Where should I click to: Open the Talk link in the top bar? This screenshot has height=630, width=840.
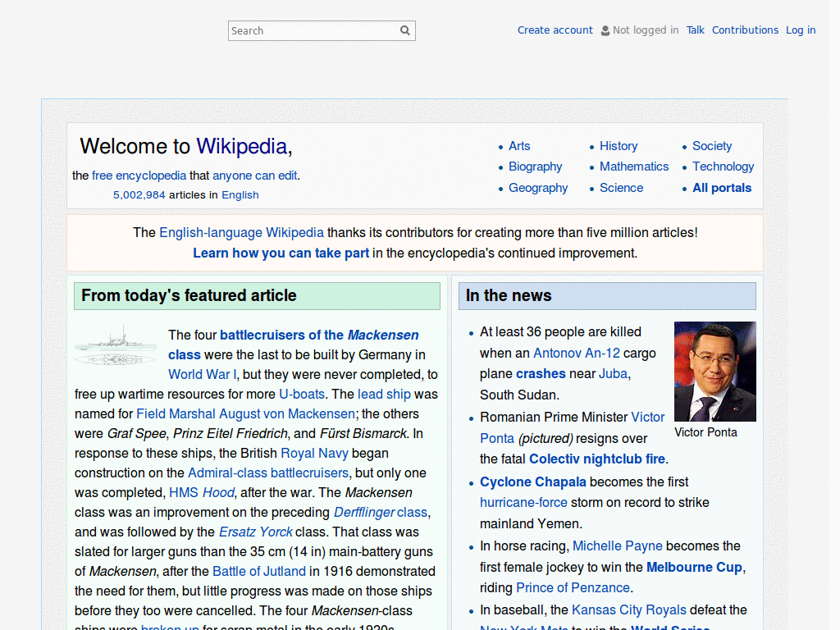[696, 30]
